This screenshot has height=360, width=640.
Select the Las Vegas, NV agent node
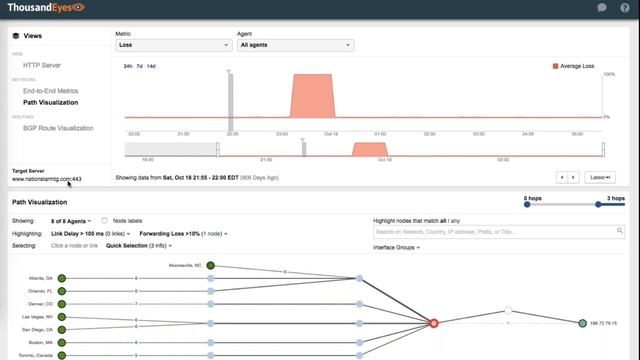click(62, 317)
